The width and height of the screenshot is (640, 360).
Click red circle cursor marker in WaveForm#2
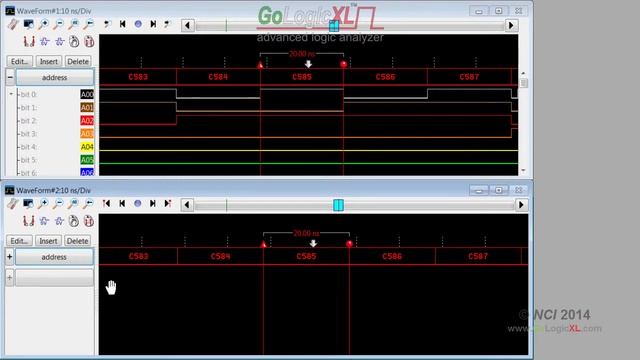coord(349,244)
